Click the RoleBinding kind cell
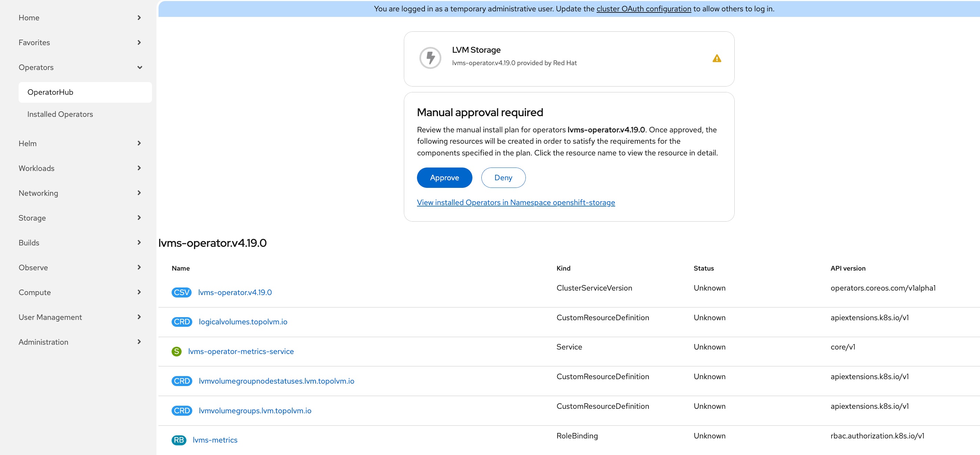Viewport: 980px width, 455px height. pyautogui.click(x=577, y=436)
